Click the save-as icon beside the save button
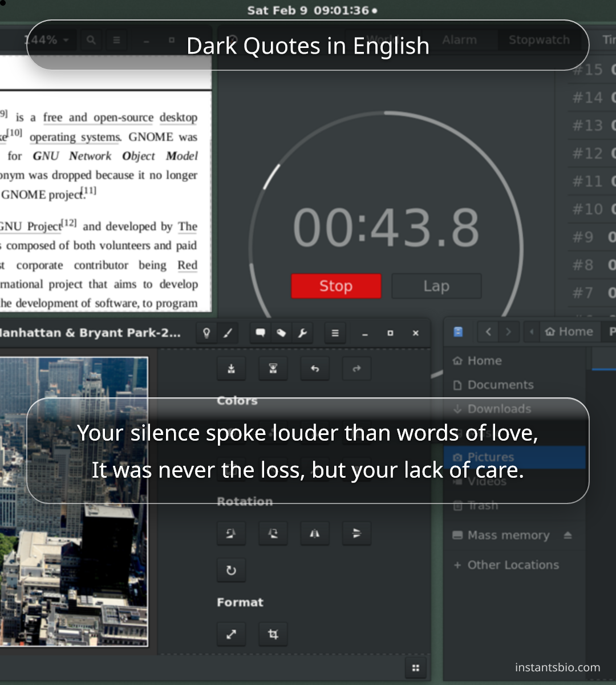Screen dimensions: 616x685 click(x=273, y=369)
